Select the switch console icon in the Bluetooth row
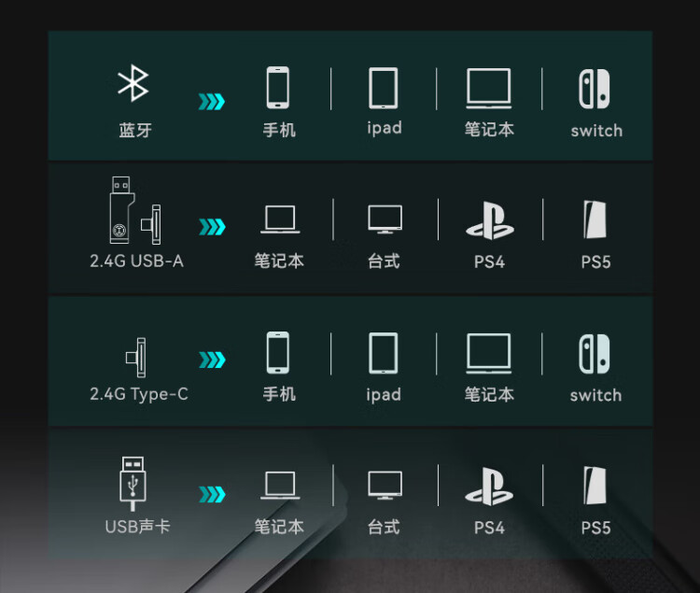Image resolution: width=700 pixels, height=593 pixels. point(595,89)
